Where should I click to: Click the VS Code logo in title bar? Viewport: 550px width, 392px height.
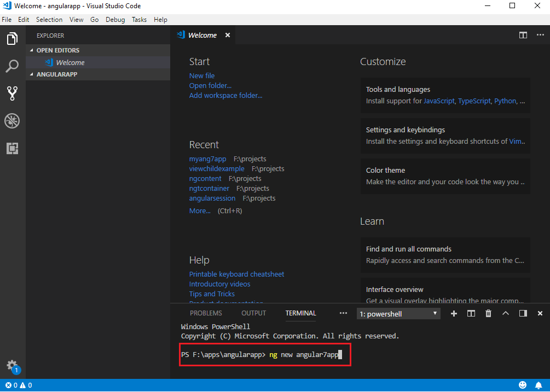pyautogui.click(x=7, y=6)
